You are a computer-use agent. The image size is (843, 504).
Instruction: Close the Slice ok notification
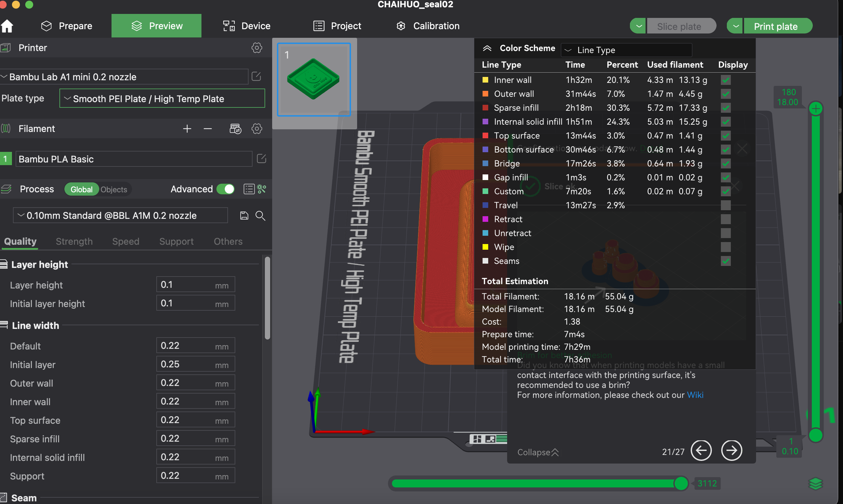[735, 186]
